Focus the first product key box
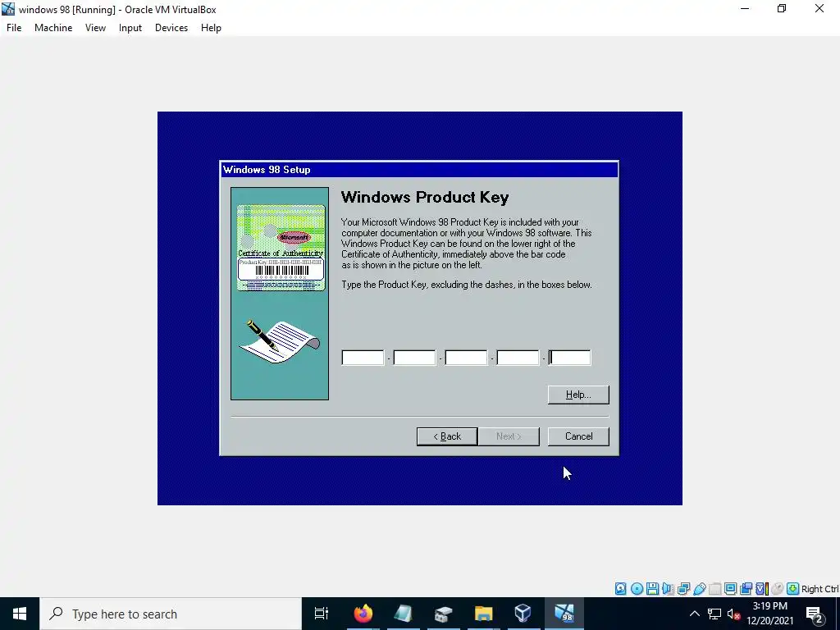This screenshot has width=840, height=630. coord(363,358)
